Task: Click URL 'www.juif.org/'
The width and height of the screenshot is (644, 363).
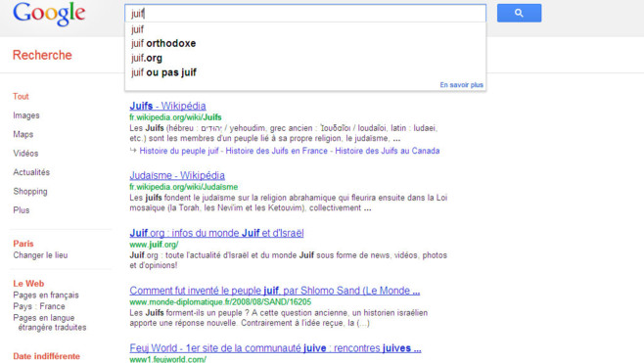Action: 154,245
